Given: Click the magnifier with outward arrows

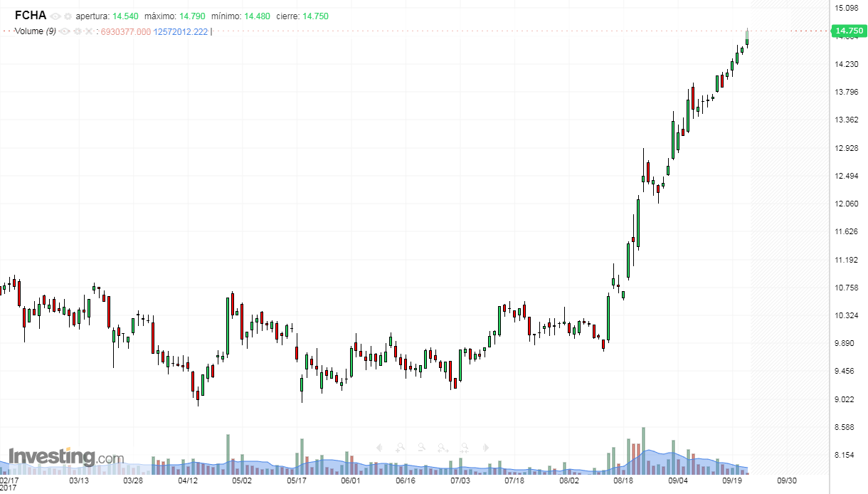Looking at the screenshot, I should point(443,448).
